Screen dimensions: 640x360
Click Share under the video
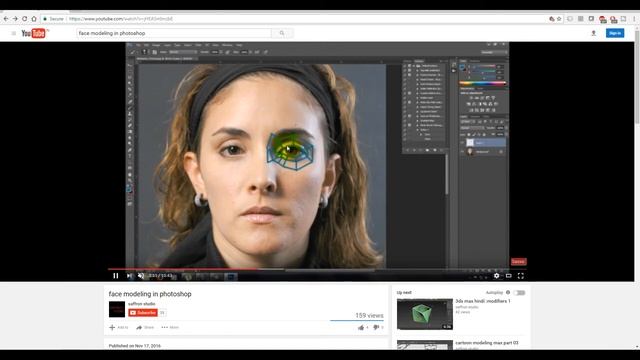point(145,327)
